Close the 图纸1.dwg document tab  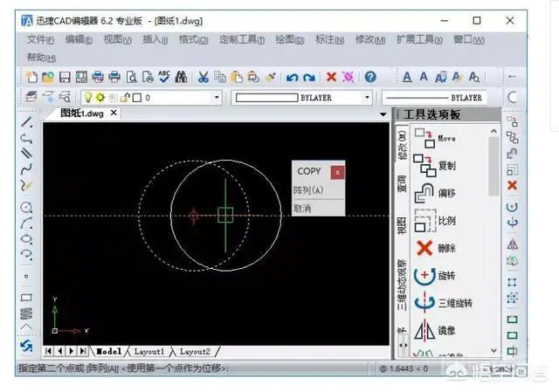coord(114,113)
